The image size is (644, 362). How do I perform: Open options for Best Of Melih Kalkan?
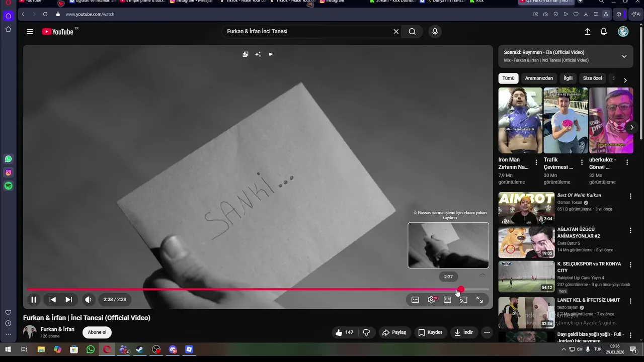[630, 196]
